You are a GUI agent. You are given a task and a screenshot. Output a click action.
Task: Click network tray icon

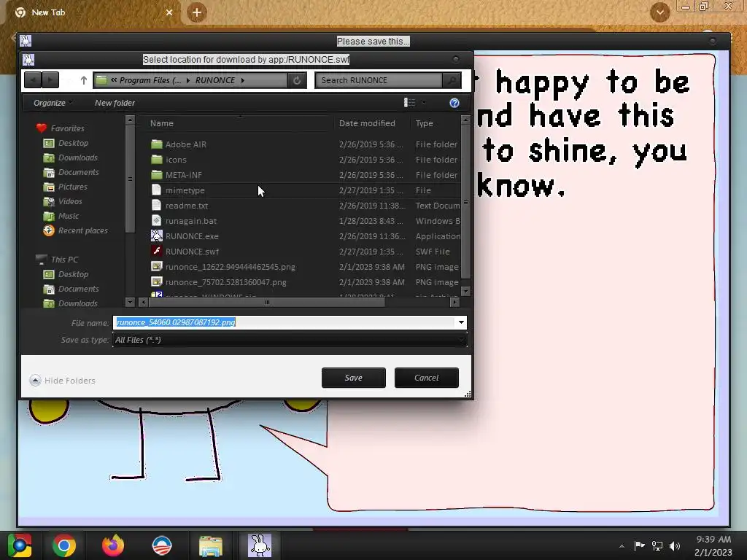[x=657, y=546]
